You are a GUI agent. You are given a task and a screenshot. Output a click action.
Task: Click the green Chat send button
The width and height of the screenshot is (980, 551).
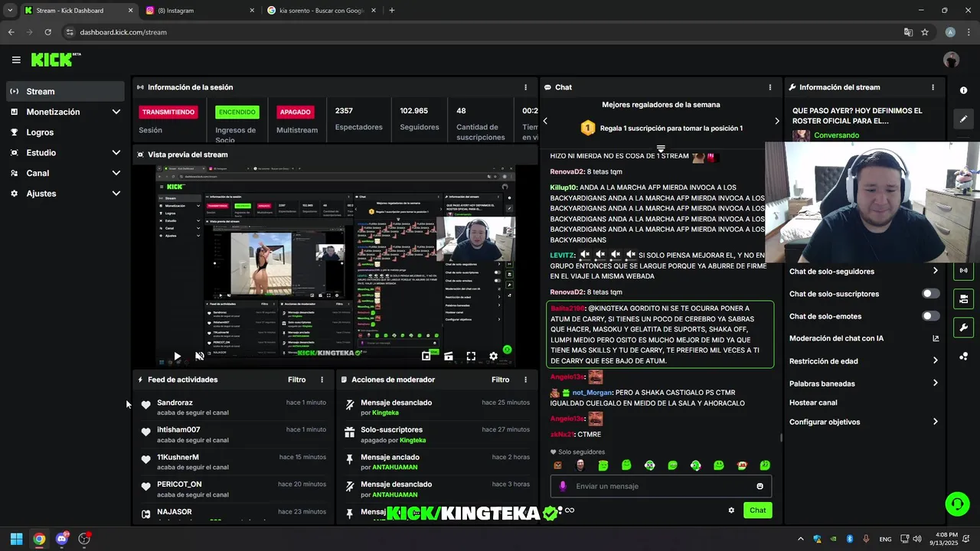coord(757,510)
